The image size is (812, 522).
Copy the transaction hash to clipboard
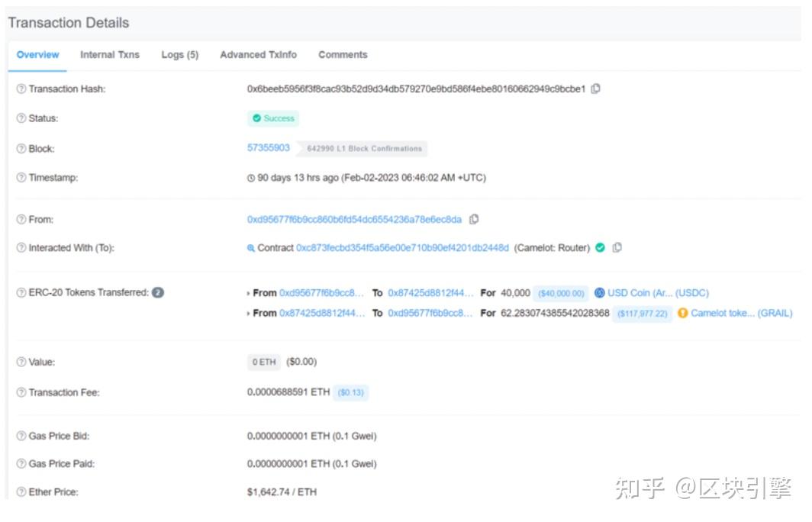click(x=595, y=89)
